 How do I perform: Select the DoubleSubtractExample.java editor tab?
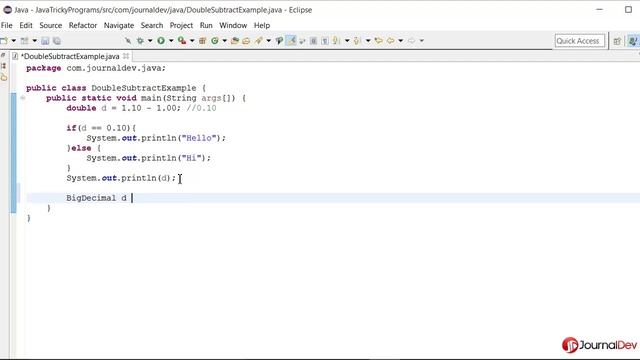coord(70,56)
